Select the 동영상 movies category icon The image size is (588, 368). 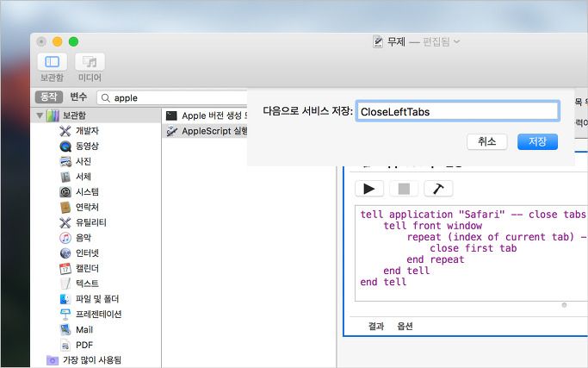(65, 146)
